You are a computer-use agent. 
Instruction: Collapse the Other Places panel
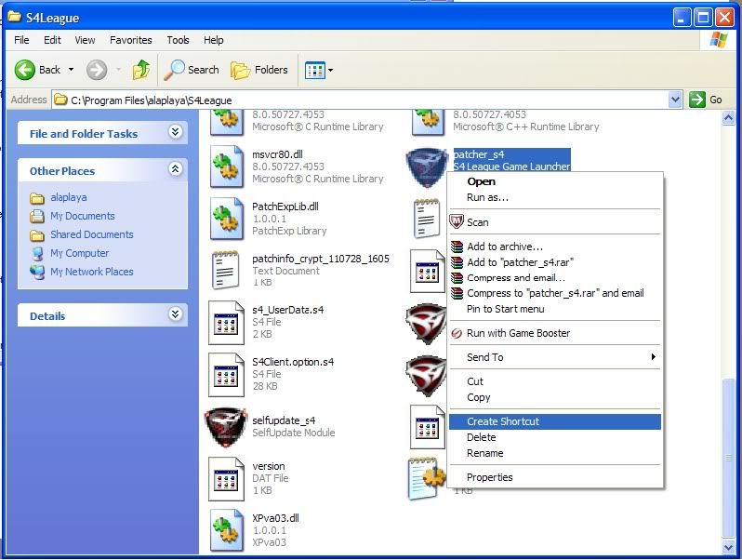(176, 168)
